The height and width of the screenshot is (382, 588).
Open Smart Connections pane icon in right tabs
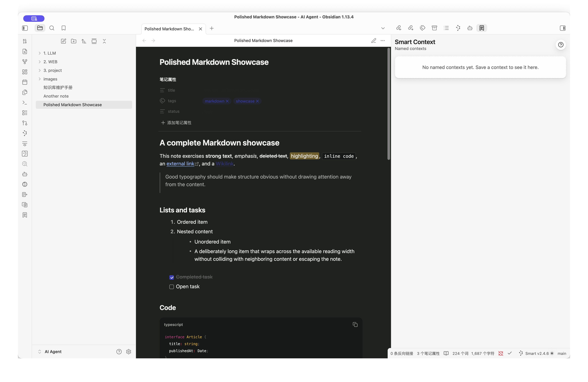click(x=458, y=28)
